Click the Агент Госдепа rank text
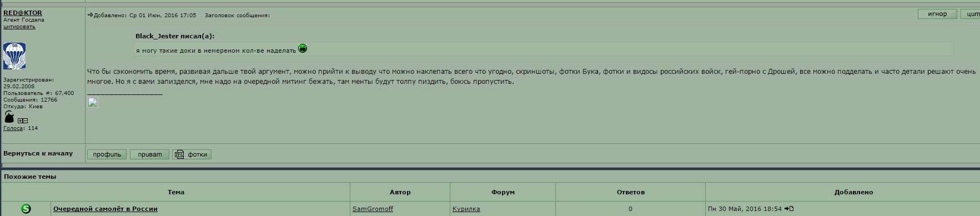This screenshot has height=216, width=980. click(x=24, y=19)
